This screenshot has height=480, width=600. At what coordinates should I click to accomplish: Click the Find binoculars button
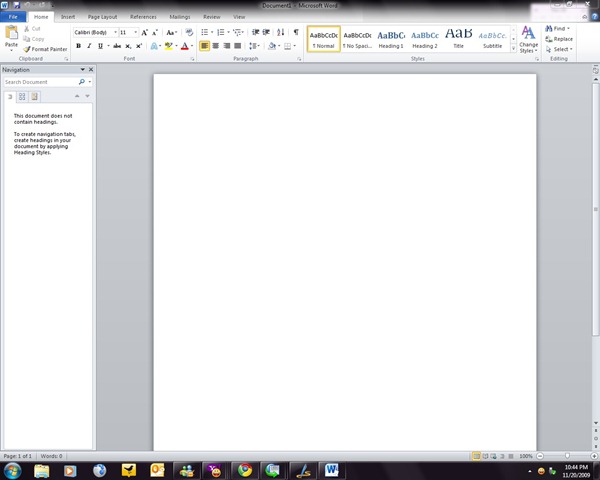pyautogui.click(x=557, y=29)
